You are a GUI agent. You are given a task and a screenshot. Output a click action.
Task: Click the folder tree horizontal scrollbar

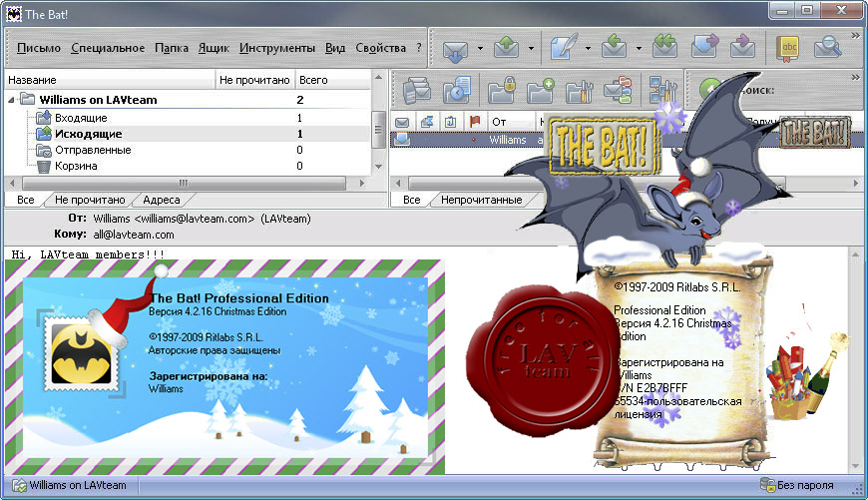(184, 183)
